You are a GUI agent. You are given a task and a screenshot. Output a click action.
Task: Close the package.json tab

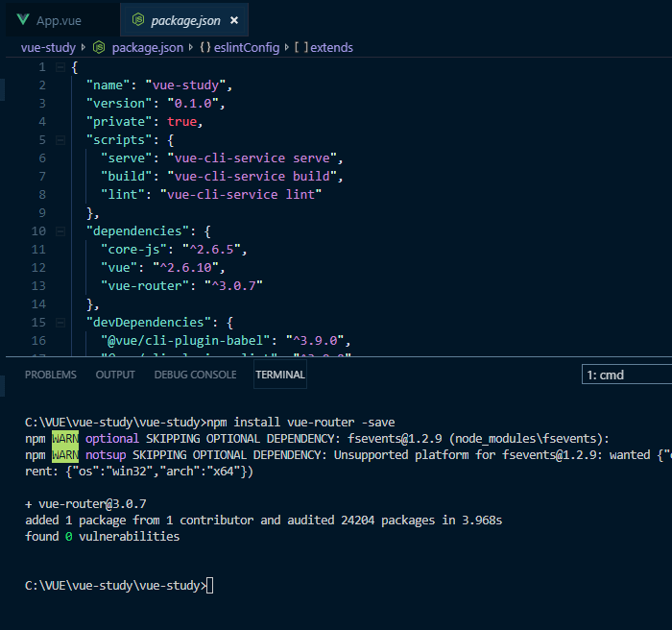[234, 20]
